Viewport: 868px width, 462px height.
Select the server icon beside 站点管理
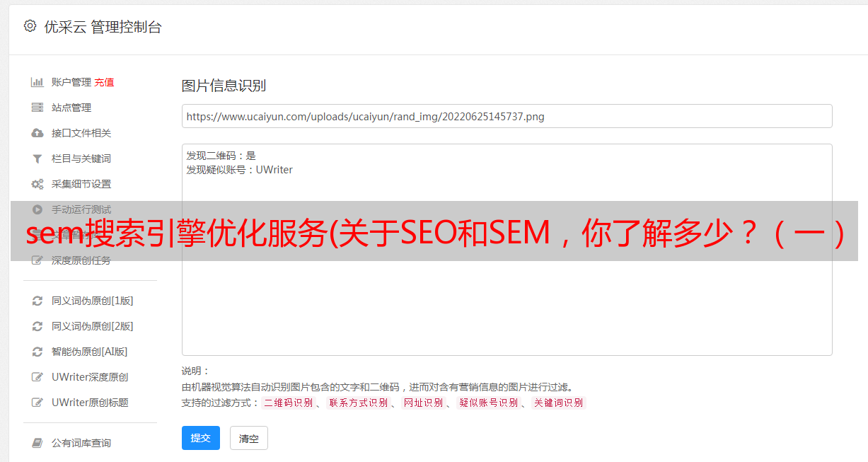(x=37, y=108)
